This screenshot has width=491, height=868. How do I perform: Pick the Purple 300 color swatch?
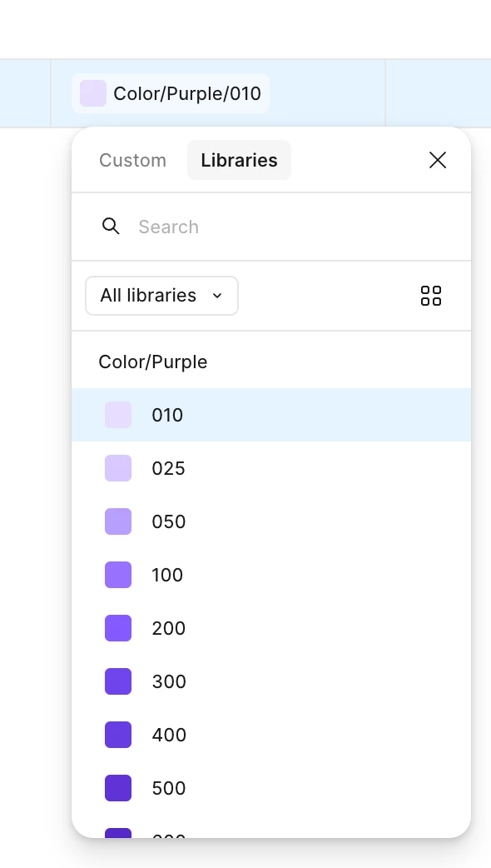point(118,681)
